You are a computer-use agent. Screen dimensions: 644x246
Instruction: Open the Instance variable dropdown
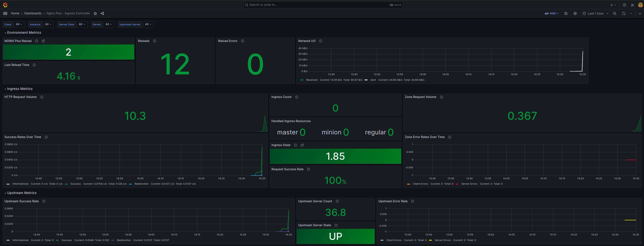coord(48,25)
